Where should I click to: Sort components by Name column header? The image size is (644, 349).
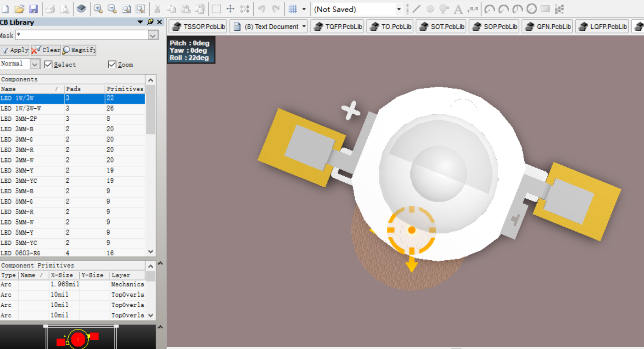coord(32,89)
